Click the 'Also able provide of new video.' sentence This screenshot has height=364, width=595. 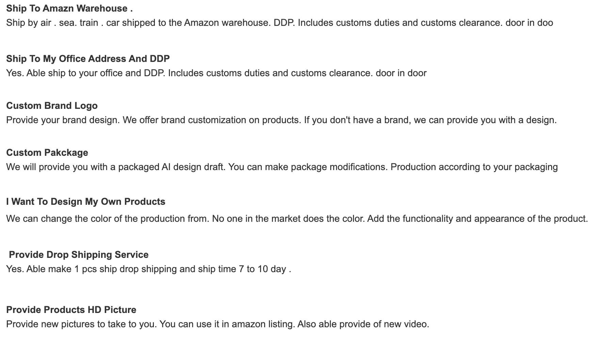[x=363, y=324]
